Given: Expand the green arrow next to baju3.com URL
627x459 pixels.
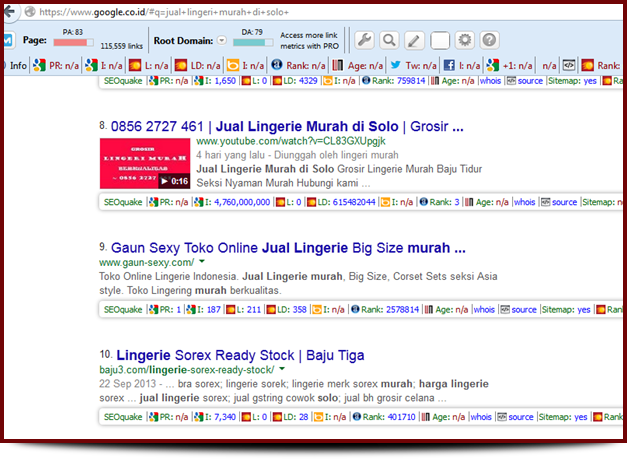Looking at the screenshot, I should tap(282, 370).
